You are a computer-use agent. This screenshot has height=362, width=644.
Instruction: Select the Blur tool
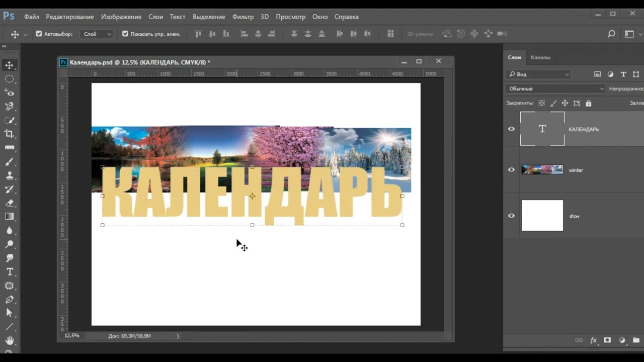pos(10,230)
